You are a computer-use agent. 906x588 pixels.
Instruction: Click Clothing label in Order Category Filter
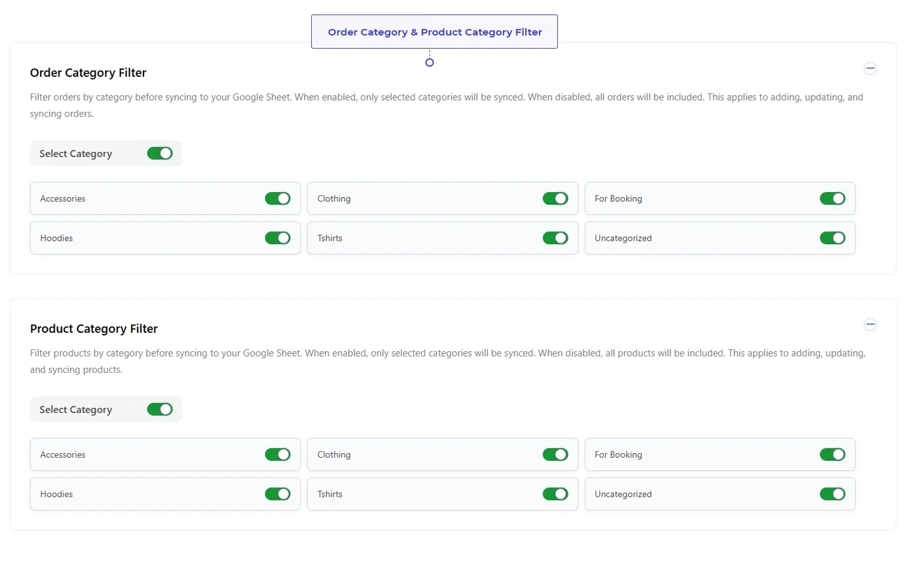point(334,199)
